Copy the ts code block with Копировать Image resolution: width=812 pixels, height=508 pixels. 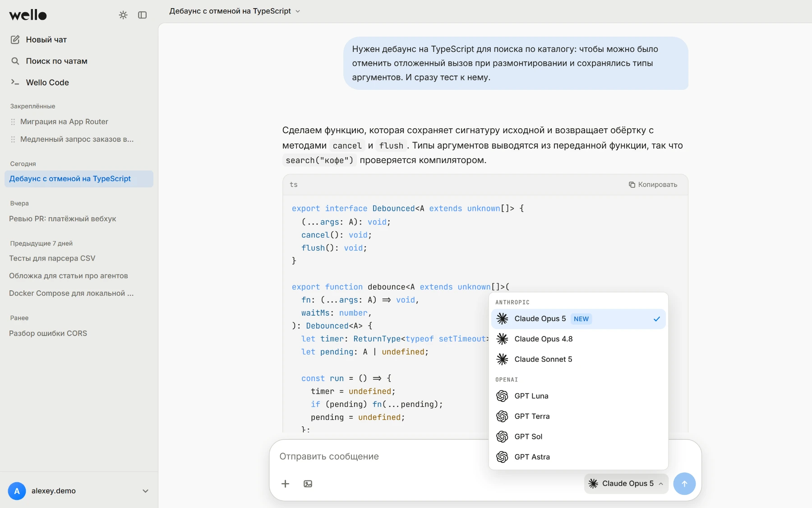point(653,185)
